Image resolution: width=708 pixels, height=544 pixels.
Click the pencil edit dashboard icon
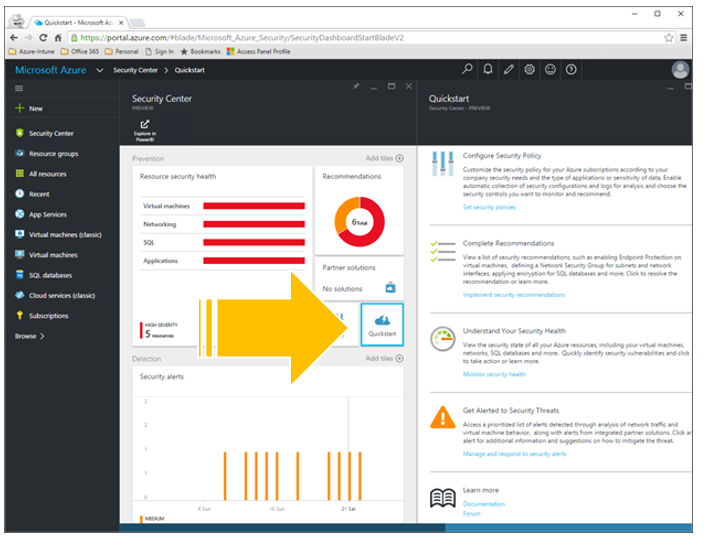508,70
